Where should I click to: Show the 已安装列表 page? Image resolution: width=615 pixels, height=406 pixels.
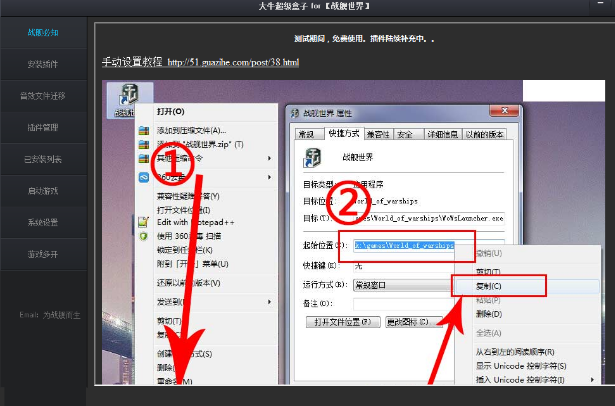click(x=43, y=159)
